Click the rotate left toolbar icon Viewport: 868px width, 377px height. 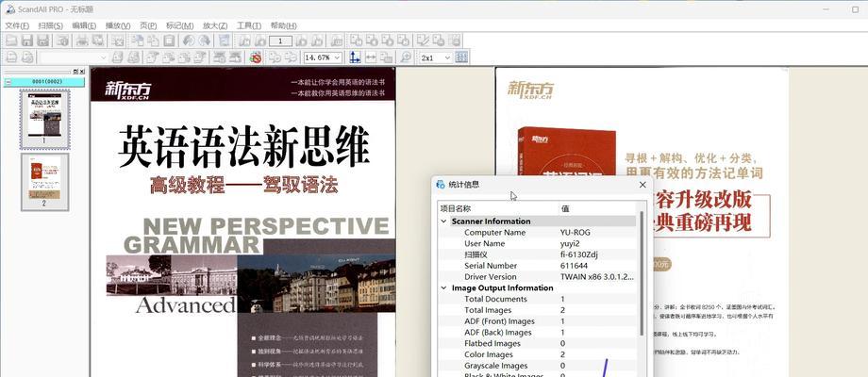(x=189, y=41)
